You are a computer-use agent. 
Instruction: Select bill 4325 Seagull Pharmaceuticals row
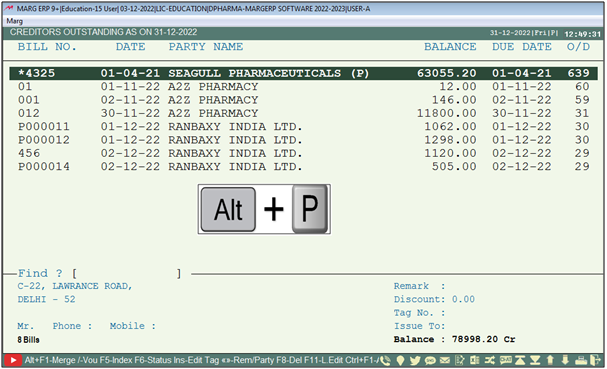tap(304, 73)
